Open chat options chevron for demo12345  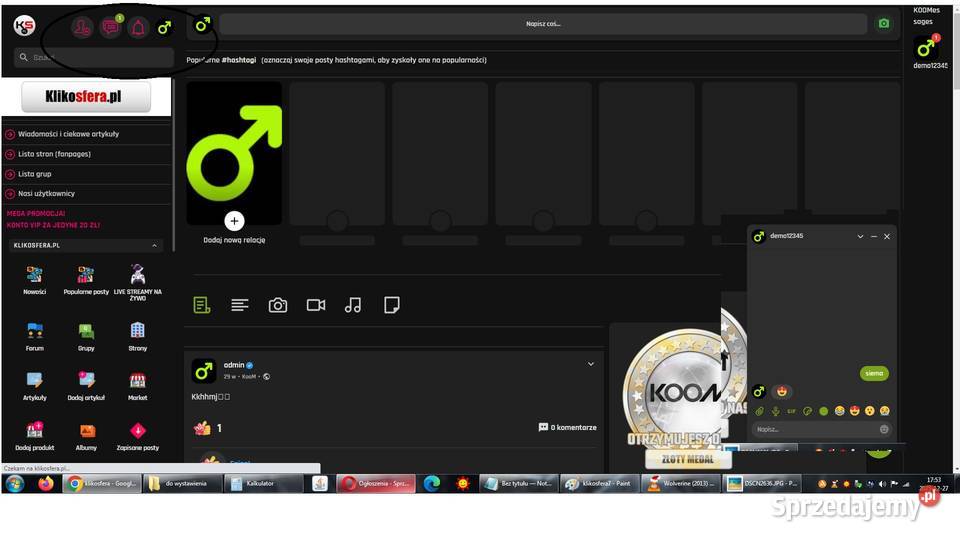click(860, 236)
